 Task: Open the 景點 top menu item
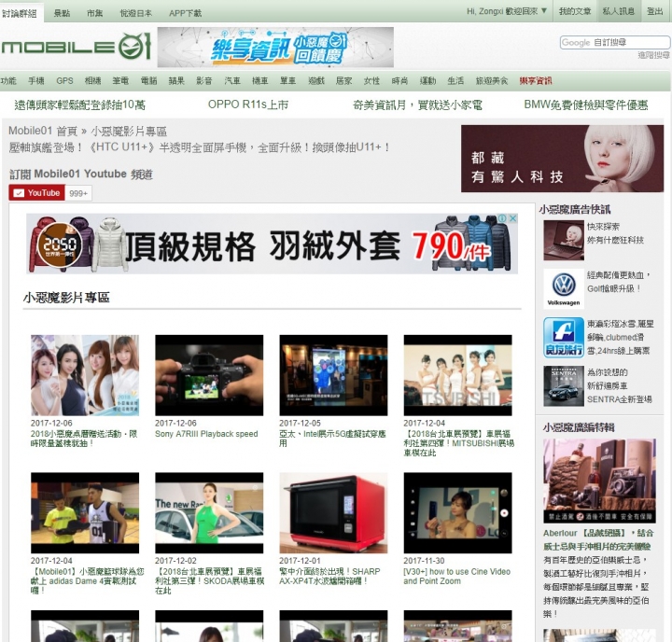62,13
